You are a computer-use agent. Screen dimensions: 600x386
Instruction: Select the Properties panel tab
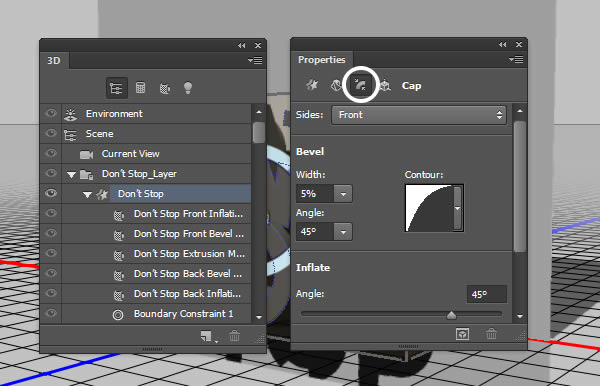click(322, 60)
